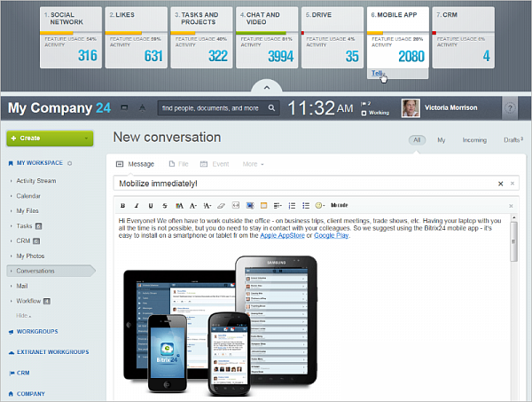
Task: Switch to the File tab
Action: pos(179,164)
